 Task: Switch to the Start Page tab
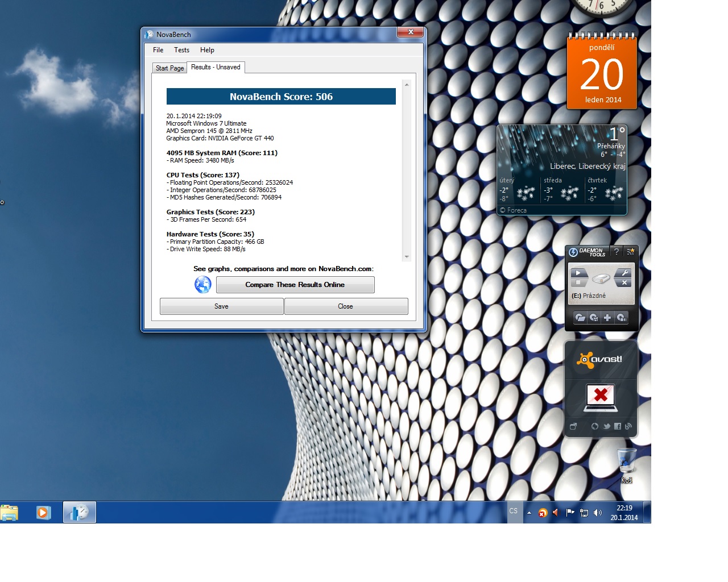pyautogui.click(x=170, y=68)
